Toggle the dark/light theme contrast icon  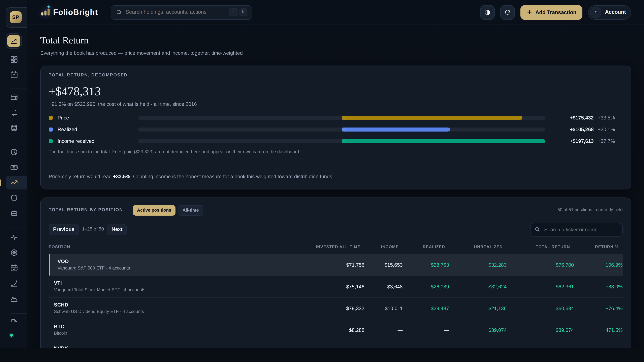(487, 12)
